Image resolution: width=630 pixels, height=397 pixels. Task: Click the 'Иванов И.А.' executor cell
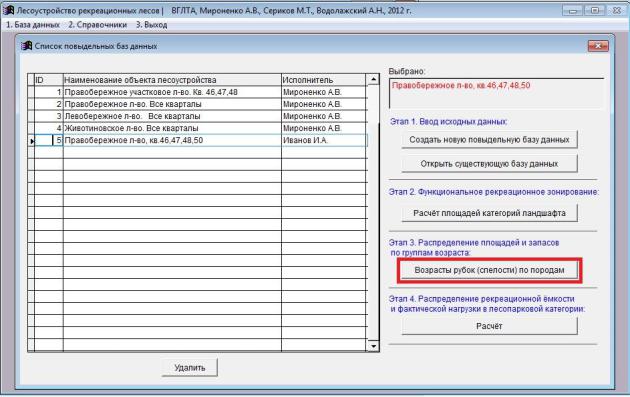click(324, 140)
